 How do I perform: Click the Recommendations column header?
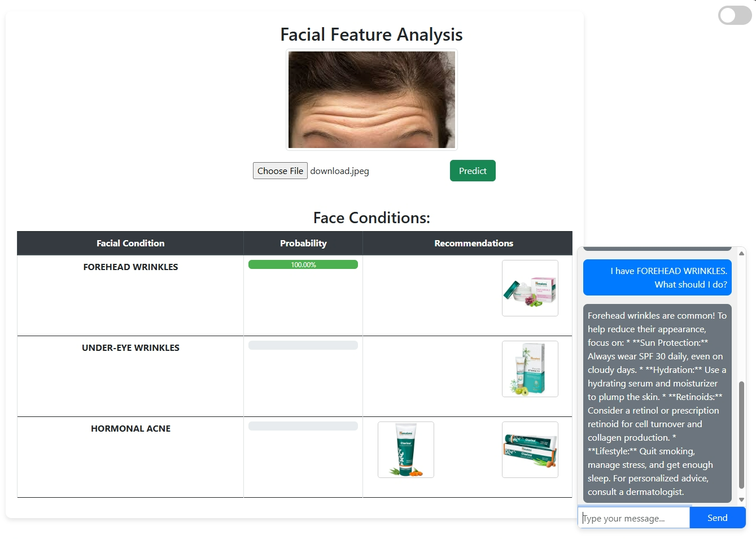pyautogui.click(x=473, y=244)
